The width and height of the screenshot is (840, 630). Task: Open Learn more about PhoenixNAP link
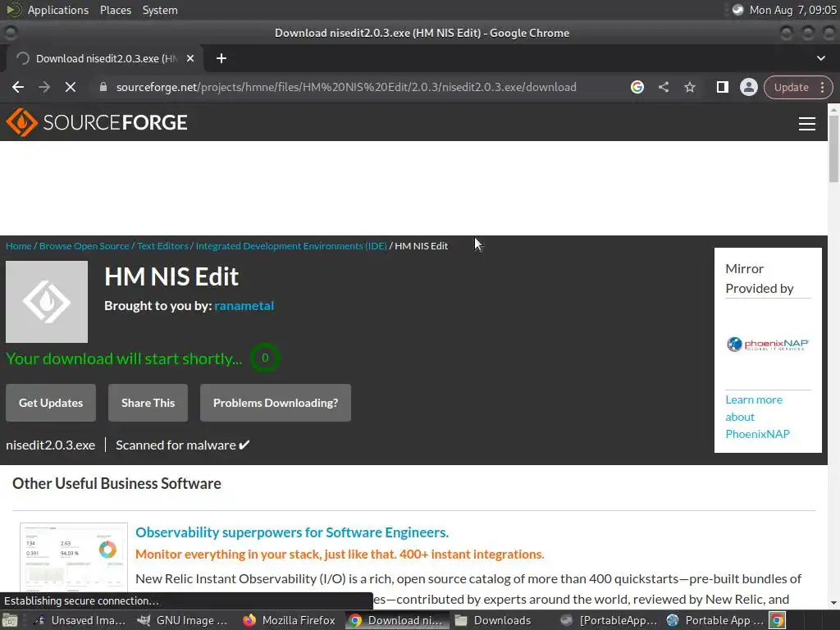pyautogui.click(x=757, y=417)
